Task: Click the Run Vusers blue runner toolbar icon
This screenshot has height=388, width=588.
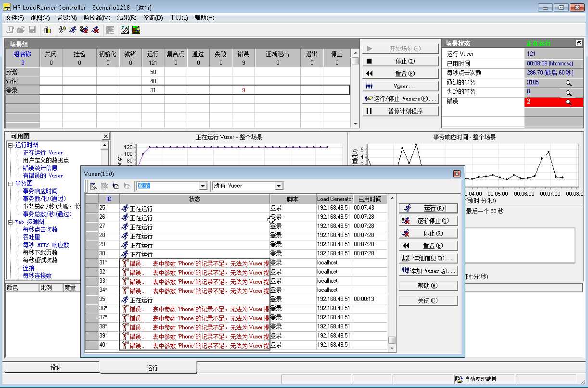Action: point(73,30)
